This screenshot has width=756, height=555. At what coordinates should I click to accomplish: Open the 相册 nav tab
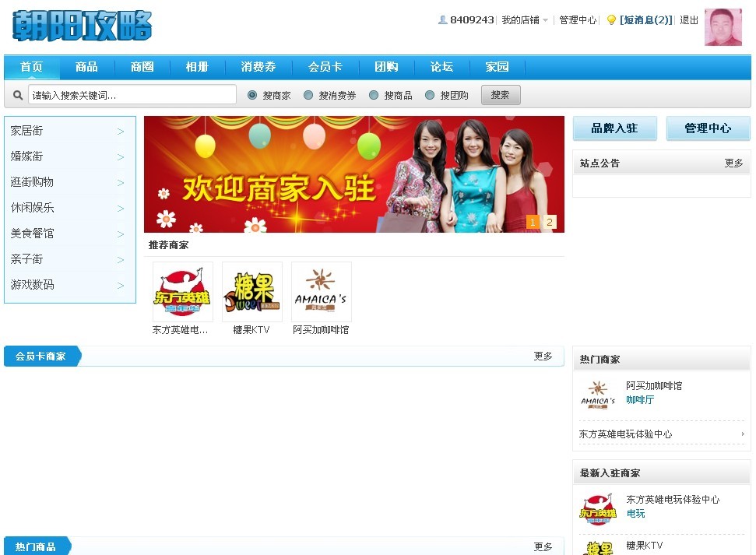pos(197,66)
